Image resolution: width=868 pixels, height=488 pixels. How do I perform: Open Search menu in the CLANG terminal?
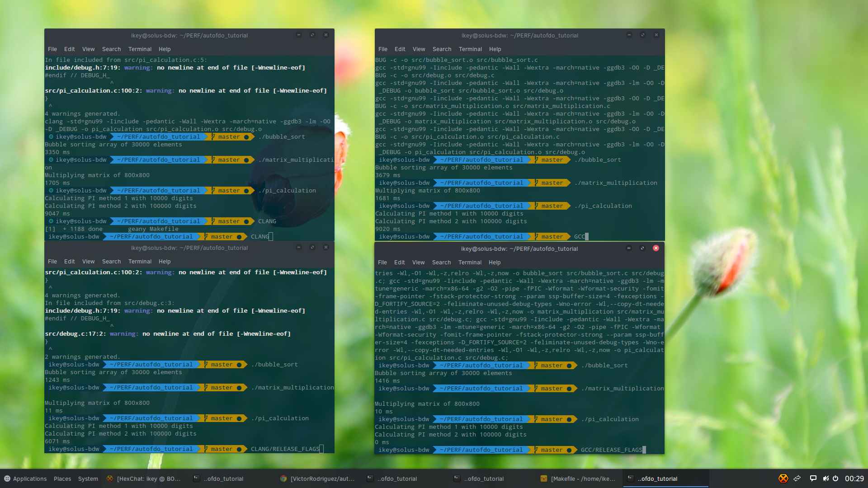111,49
